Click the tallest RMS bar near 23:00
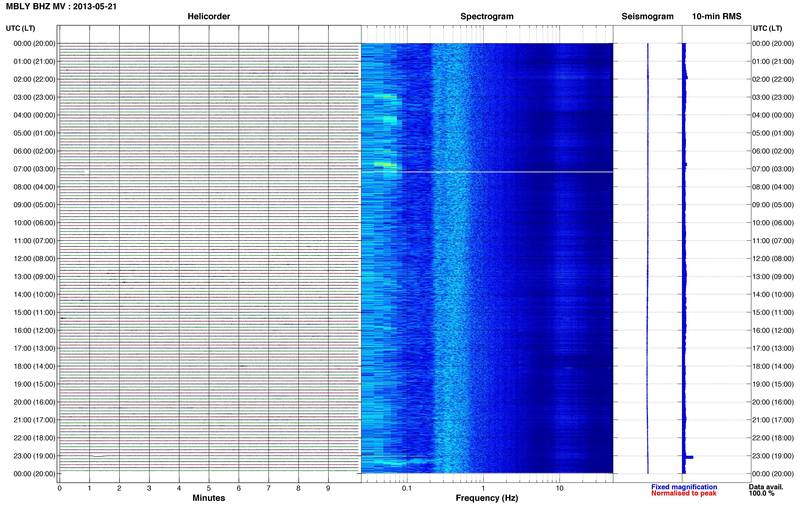Image resolution: width=812 pixels, height=508 pixels. click(688, 457)
